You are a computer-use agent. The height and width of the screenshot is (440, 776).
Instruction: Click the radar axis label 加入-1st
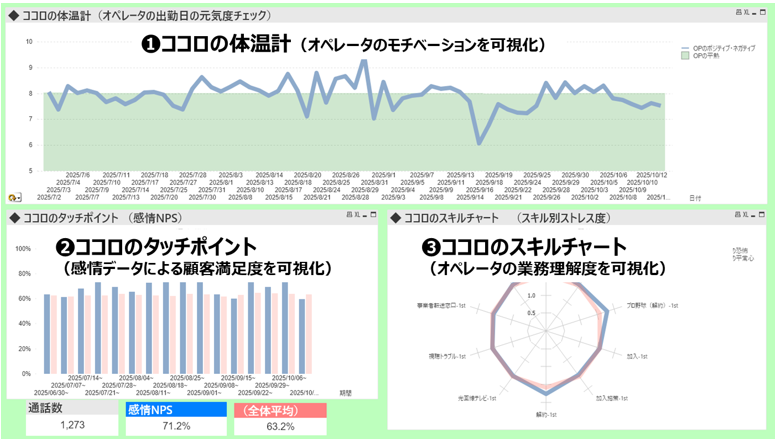(x=637, y=356)
